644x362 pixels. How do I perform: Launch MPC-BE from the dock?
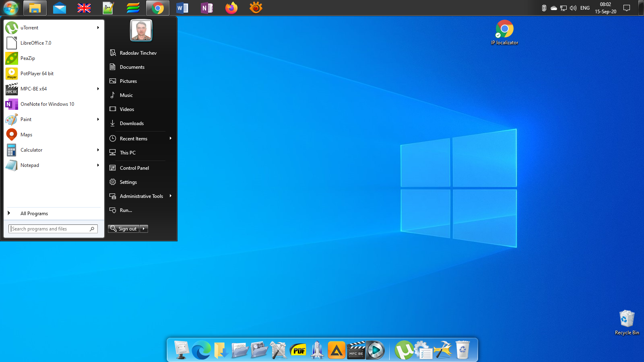[x=356, y=350]
